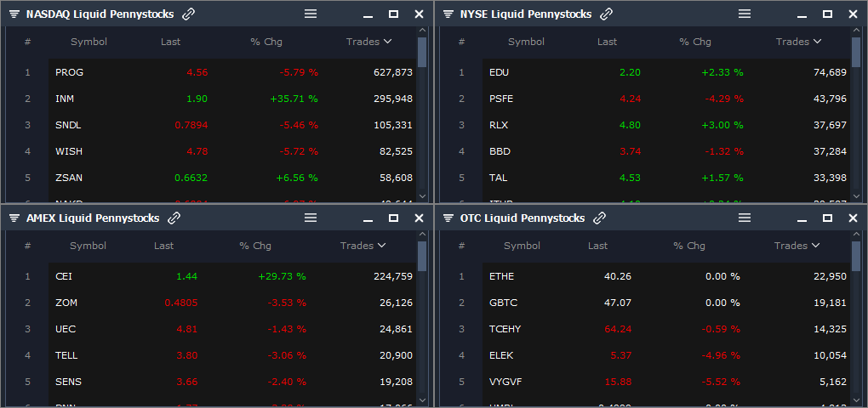This screenshot has width=868, height=408.
Task: Select the EDU symbol in NYSE list
Action: pyautogui.click(x=499, y=72)
